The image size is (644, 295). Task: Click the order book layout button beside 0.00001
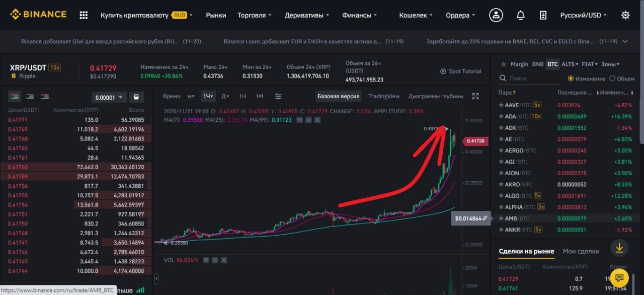click(x=136, y=97)
